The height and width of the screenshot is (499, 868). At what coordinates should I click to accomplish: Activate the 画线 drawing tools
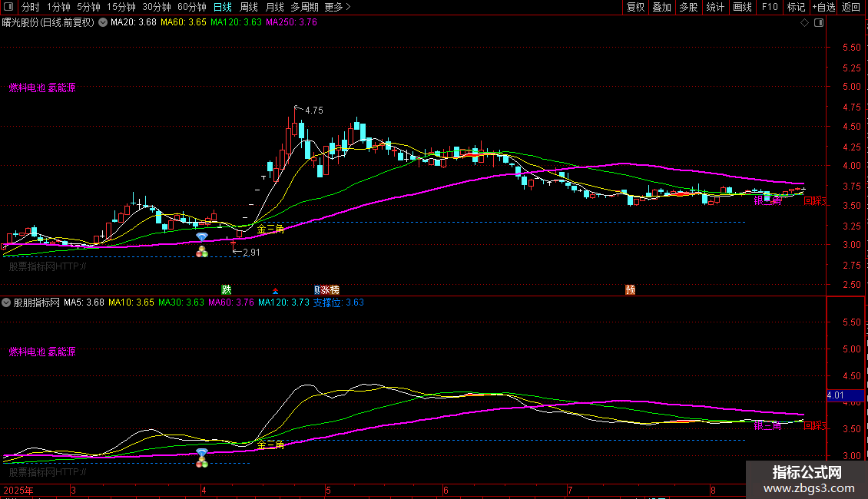click(742, 7)
